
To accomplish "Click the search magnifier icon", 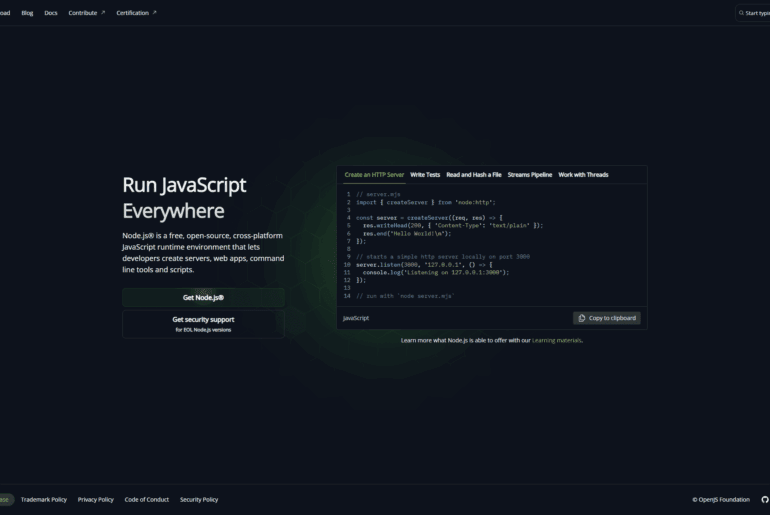I will (741, 13).
